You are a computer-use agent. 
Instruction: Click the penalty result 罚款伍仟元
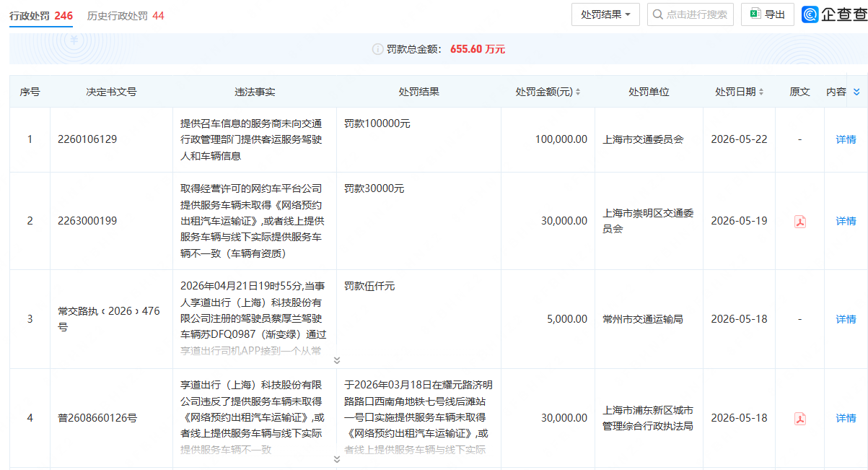[369, 286]
